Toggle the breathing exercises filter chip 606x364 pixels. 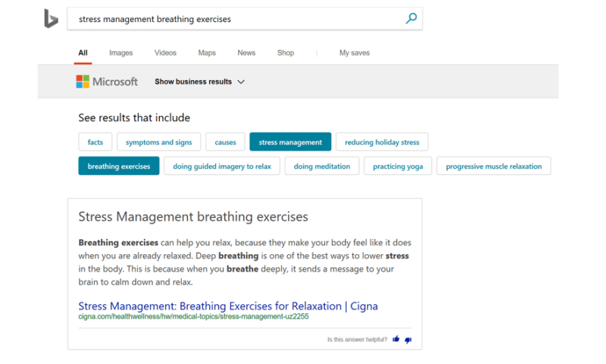click(x=119, y=166)
